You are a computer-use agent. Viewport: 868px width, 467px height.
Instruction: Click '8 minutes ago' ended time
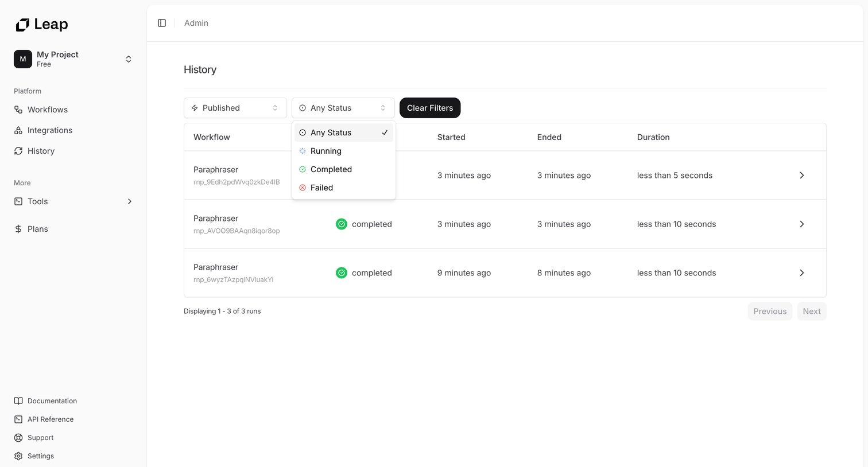(564, 273)
